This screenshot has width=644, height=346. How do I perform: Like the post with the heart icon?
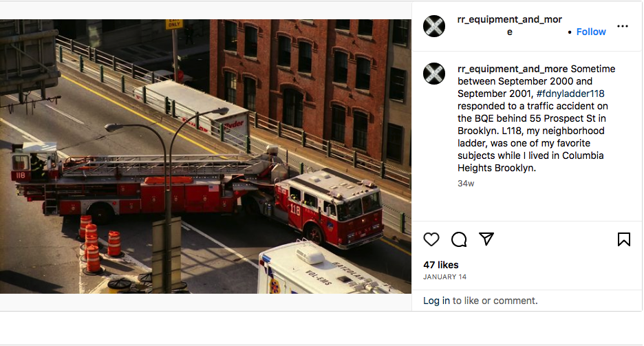tap(431, 239)
